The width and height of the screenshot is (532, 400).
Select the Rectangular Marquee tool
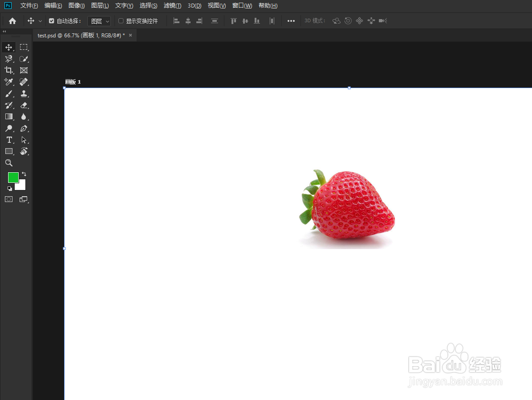24,47
